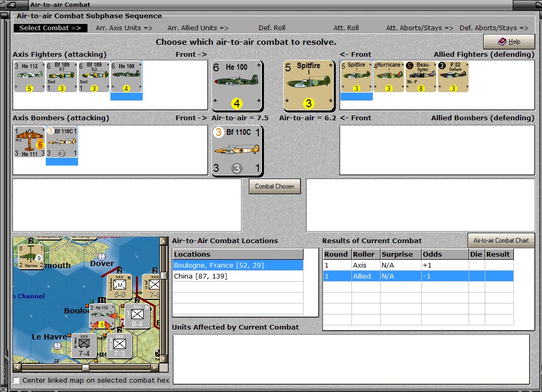This screenshot has height=392, width=542.
Task: Click the Arr. Allied Units => subphase step
Action: tap(198, 28)
